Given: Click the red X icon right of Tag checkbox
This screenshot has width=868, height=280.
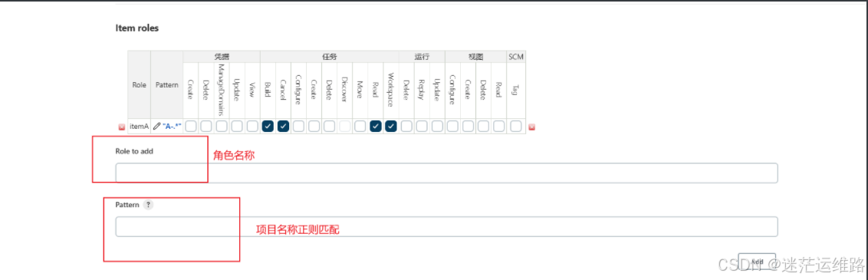Looking at the screenshot, I should 532,127.
